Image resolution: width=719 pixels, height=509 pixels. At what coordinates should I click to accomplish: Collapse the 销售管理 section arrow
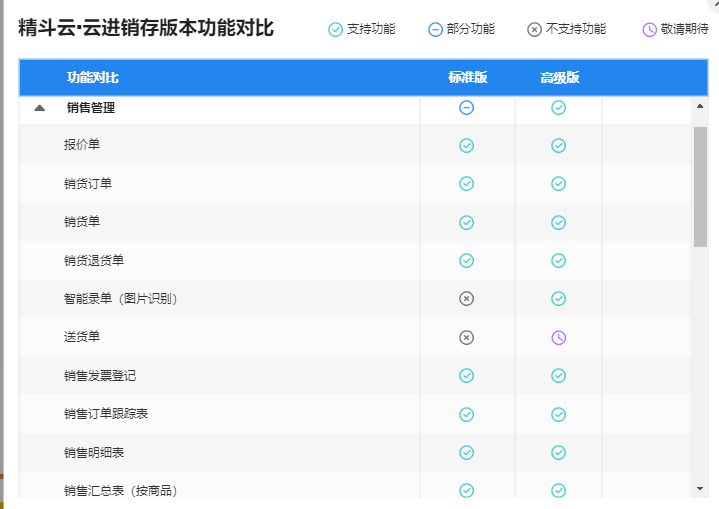[x=40, y=108]
